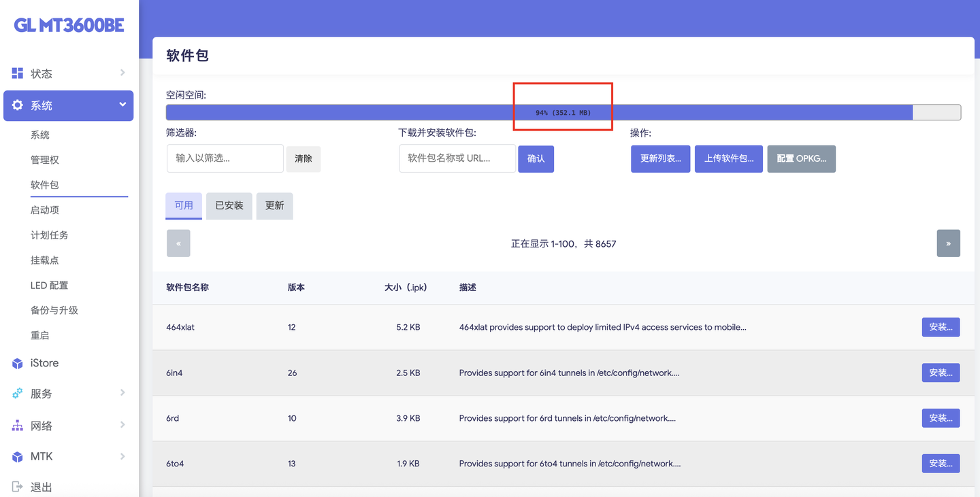Click the 464xlat description text
Viewport: 980px width, 497px height.
[x=603, y=327]
